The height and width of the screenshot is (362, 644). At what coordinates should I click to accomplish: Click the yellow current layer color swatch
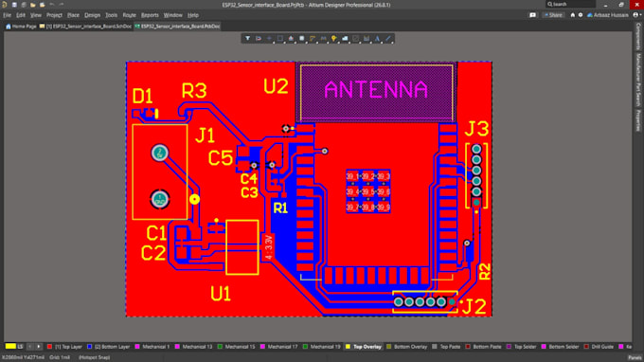[10, 347]
